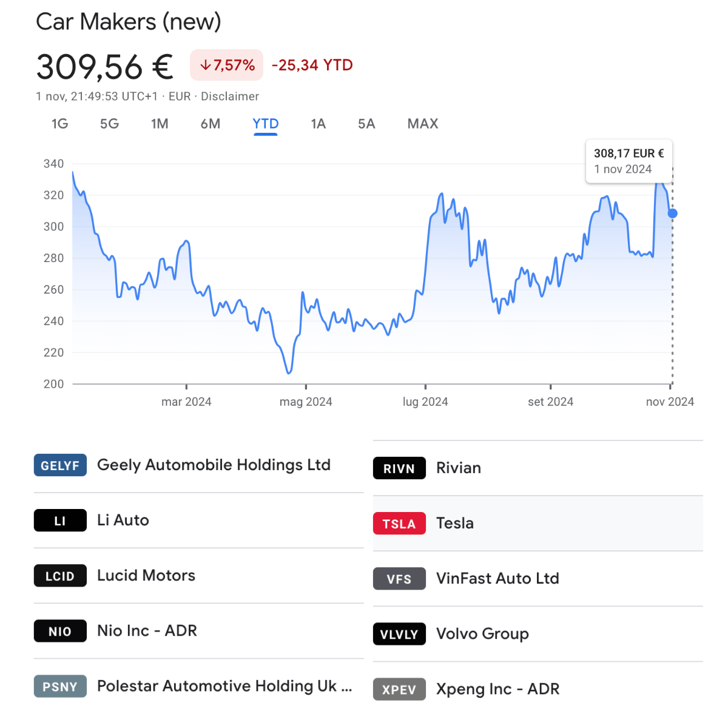This screenshot has height=728, width=728.
Task: Select the LCID ticker badge
Action: (60, 576)
